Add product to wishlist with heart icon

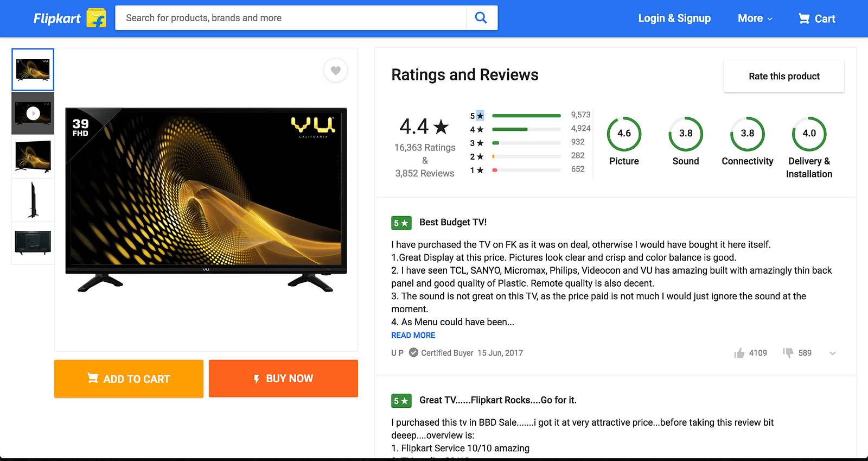pos(336,70)
